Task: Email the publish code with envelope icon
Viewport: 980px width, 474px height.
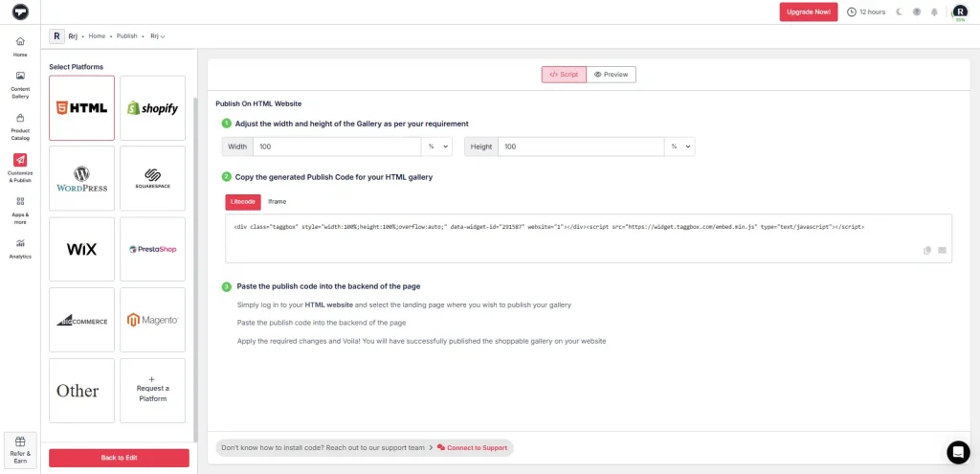Action: click(942, 250)
